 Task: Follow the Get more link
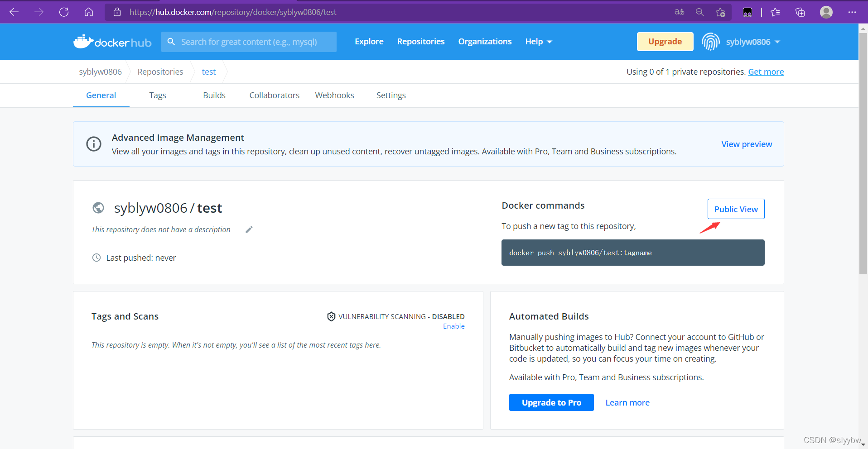tap(766, 72)
